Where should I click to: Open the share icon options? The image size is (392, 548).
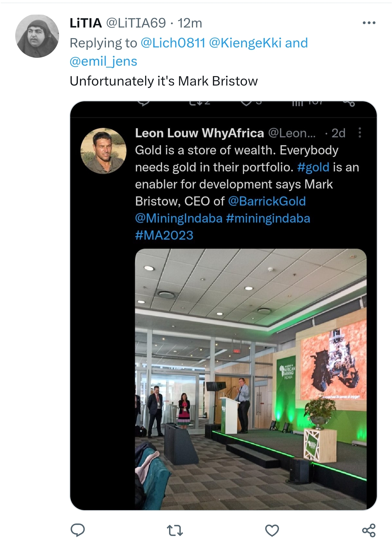point(369,530)
